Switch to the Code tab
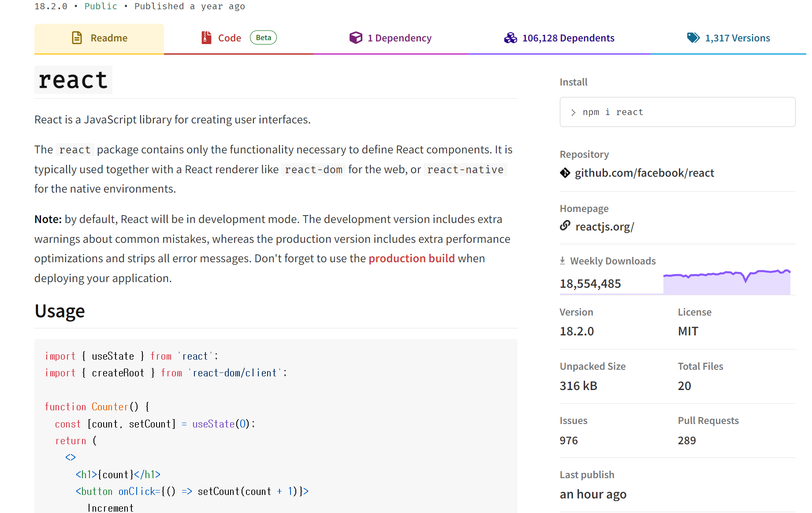 (x=238, y=38)
